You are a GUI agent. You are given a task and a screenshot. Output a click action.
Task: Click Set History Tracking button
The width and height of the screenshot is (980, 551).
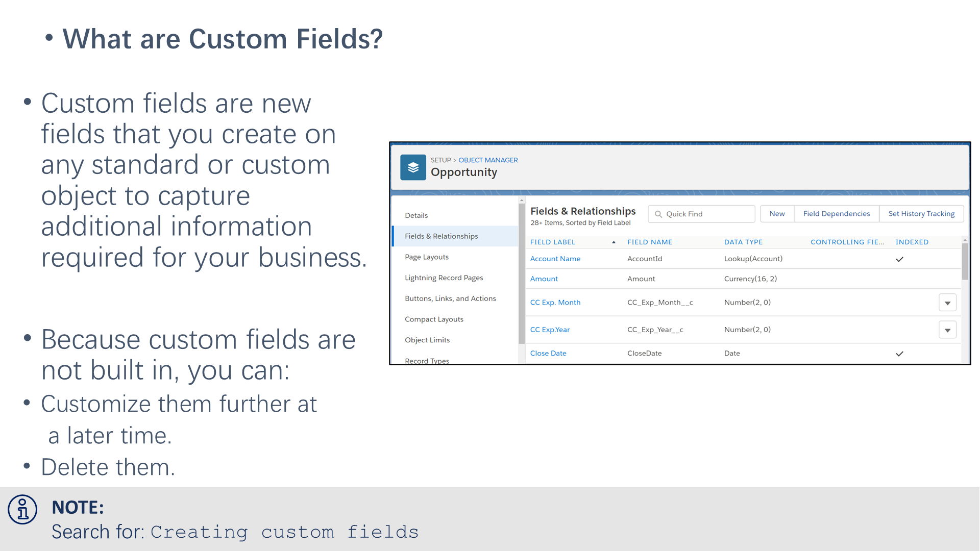click(921, 214)
